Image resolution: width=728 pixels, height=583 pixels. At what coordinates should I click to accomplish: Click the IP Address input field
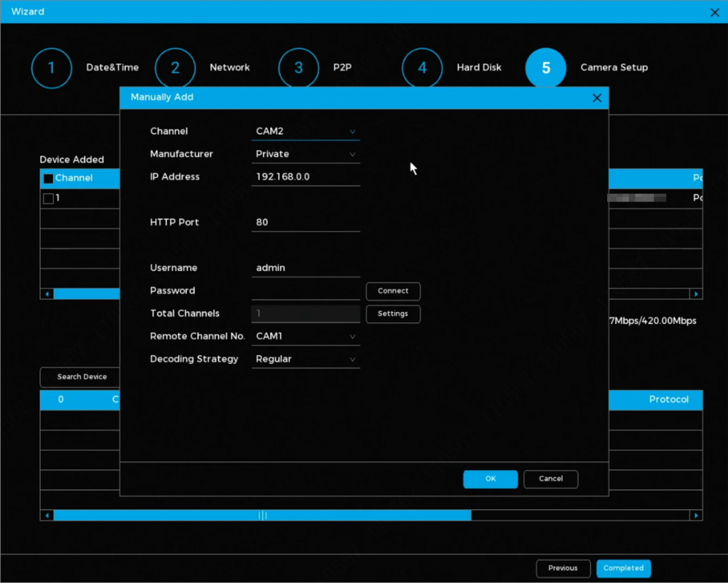click(x=306, y=177)
